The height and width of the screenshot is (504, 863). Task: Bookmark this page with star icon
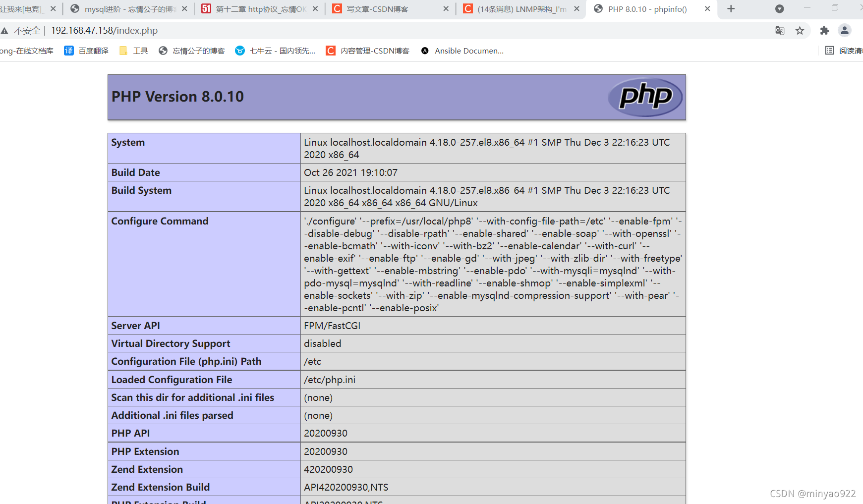pos(800,31)
